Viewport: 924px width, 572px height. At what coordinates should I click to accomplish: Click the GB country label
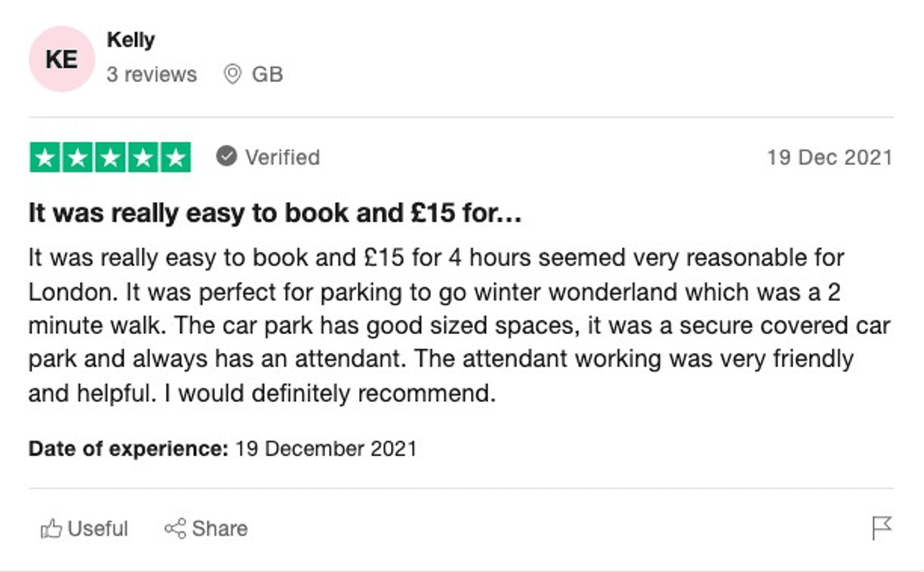pos(267,75)
